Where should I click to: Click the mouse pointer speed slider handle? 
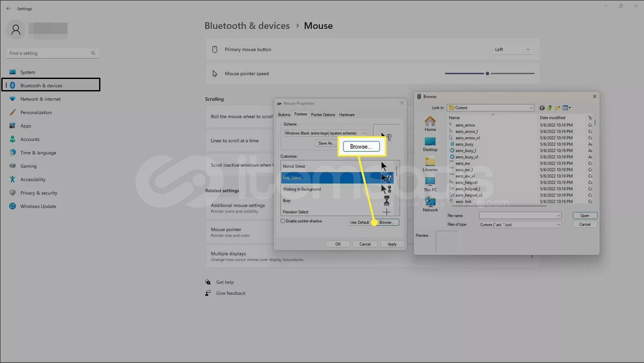[487, 73]
